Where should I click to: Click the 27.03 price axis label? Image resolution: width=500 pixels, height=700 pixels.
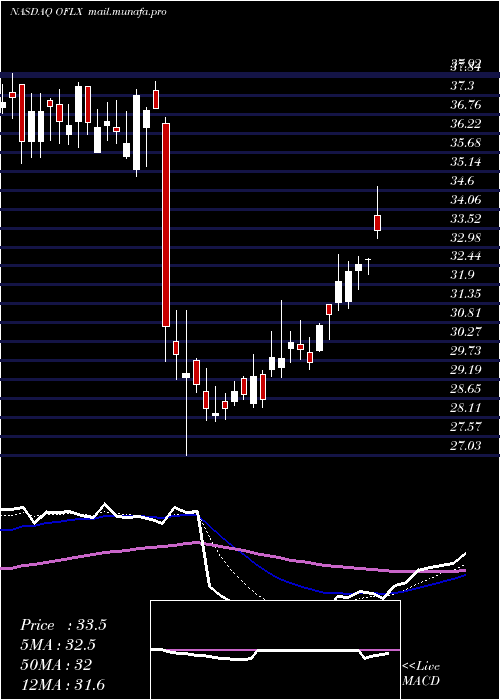tap(466, 446)
